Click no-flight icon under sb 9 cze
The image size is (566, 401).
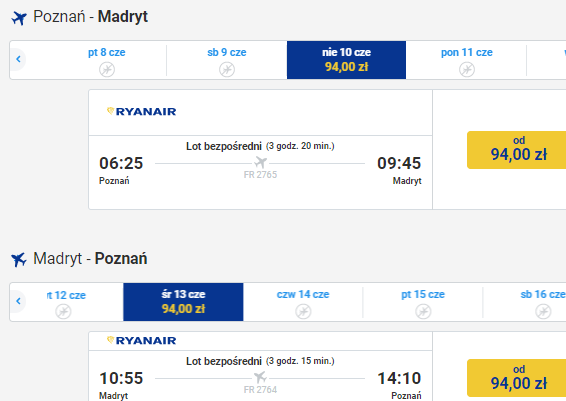click(227, 69)
